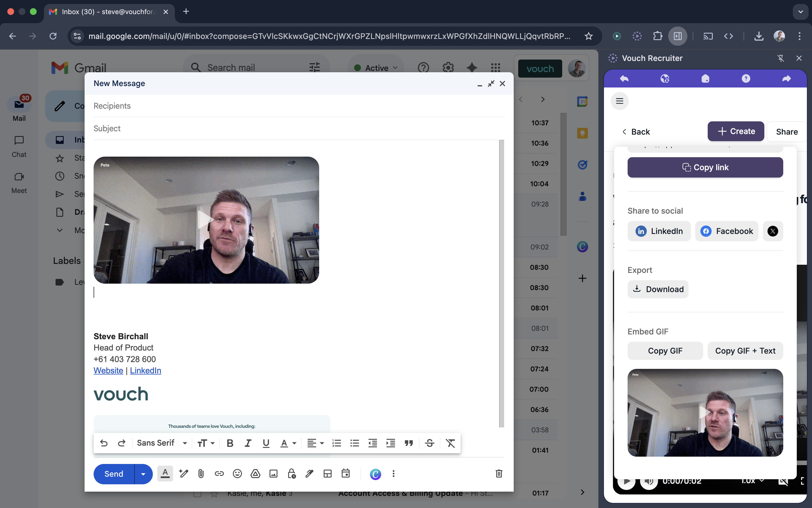Open the Sans Serif font dropdown
The height and width of the screenshot is (508, 812).
coord(162,443)
